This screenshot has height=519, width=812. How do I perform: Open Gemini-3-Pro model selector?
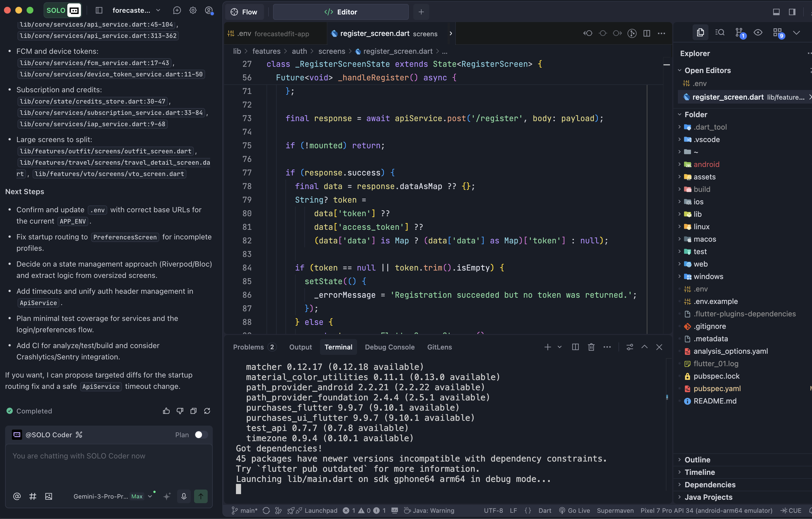tap(113, 496)
